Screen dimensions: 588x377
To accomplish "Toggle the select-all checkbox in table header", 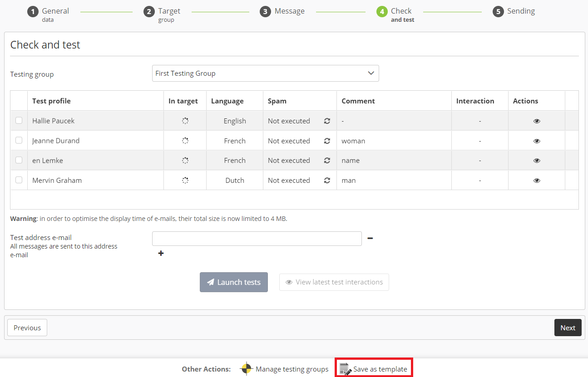I will (x=19, y=101).
